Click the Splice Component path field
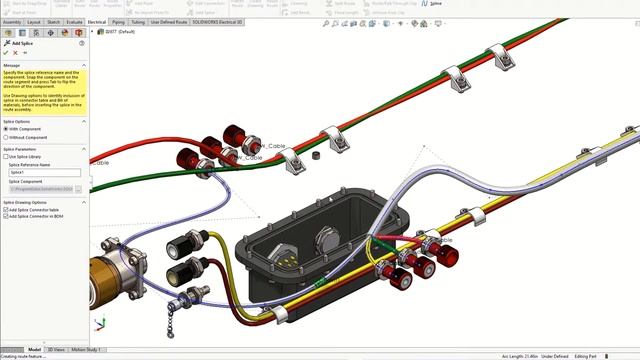640x360 pixels. pyautogui.click(x=41, y=189)
